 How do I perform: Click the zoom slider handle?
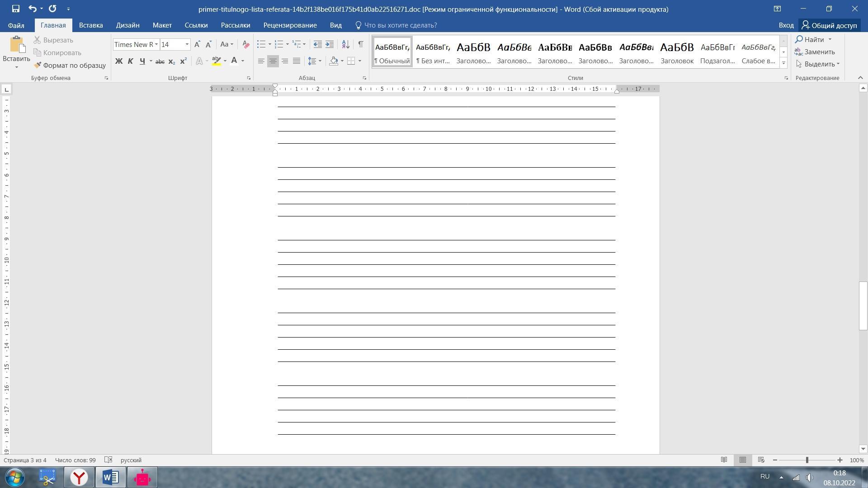[x=807, y=460]
